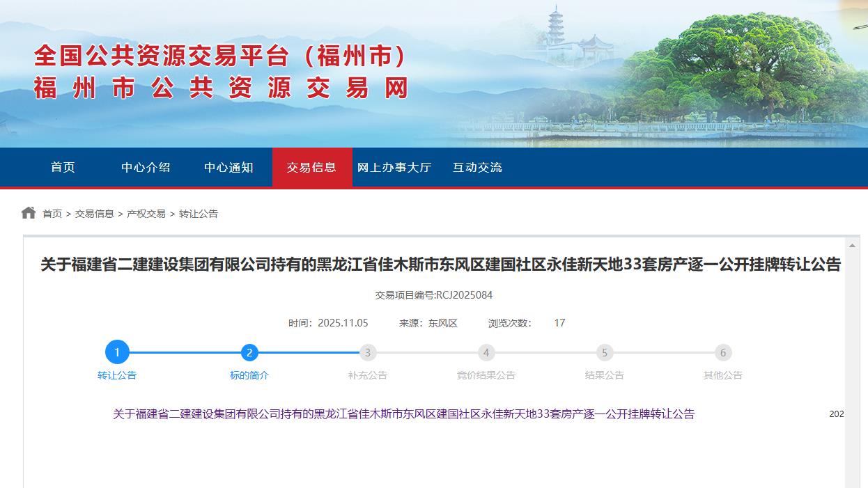Click the 交易信息 breadcrumb link
The width and height of the screenshot is (868, 488).
coord(95,214)
